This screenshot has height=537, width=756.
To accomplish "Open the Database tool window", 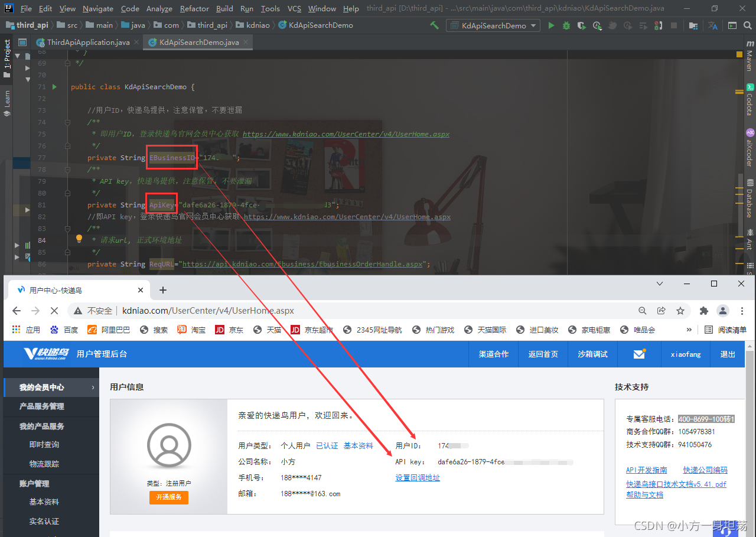I will click(x=750, y=198).
